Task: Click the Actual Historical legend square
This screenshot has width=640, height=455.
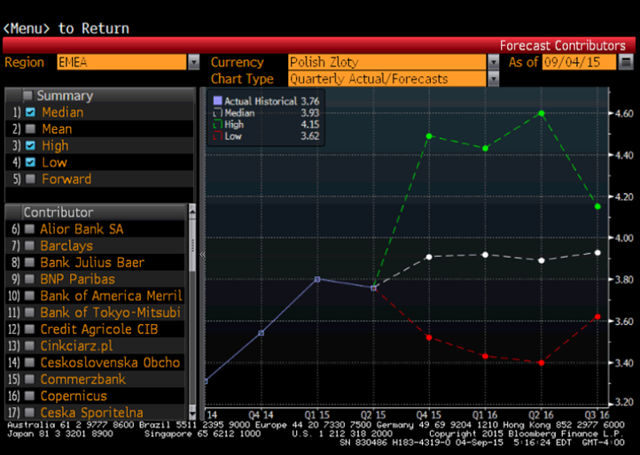Action: [218, 100]
